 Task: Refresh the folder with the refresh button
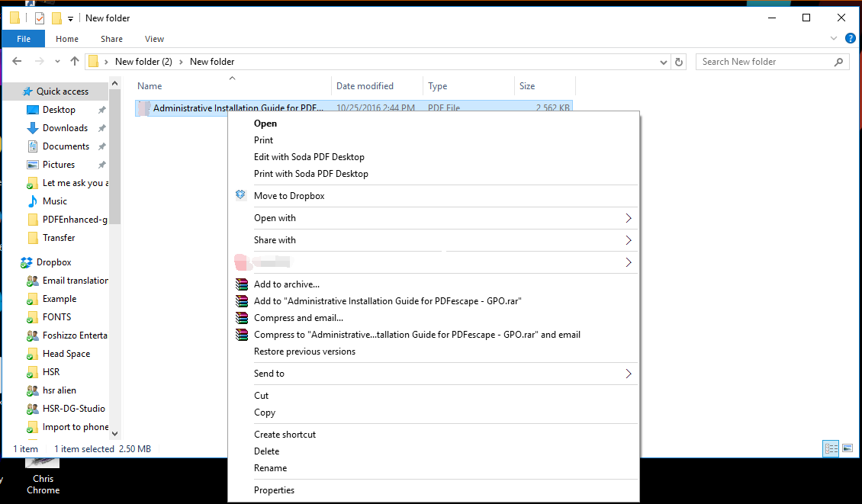click(679, 62)
